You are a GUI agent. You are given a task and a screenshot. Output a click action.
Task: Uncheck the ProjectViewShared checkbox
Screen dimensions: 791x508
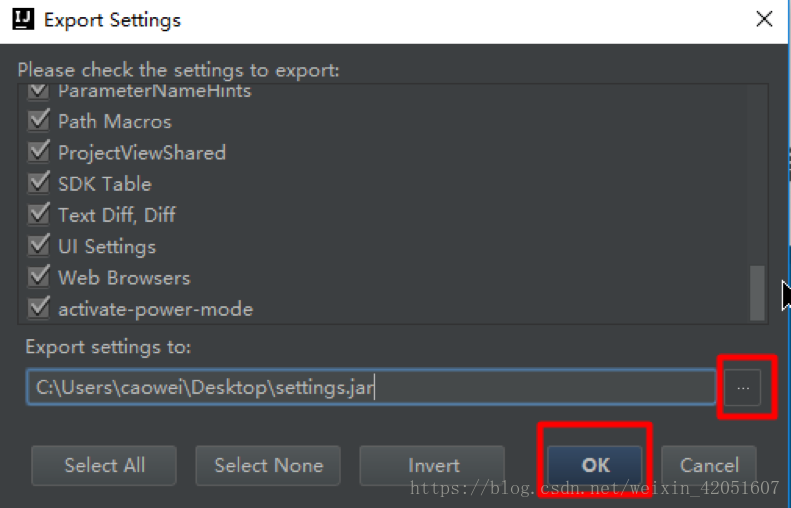click(39, 152)
